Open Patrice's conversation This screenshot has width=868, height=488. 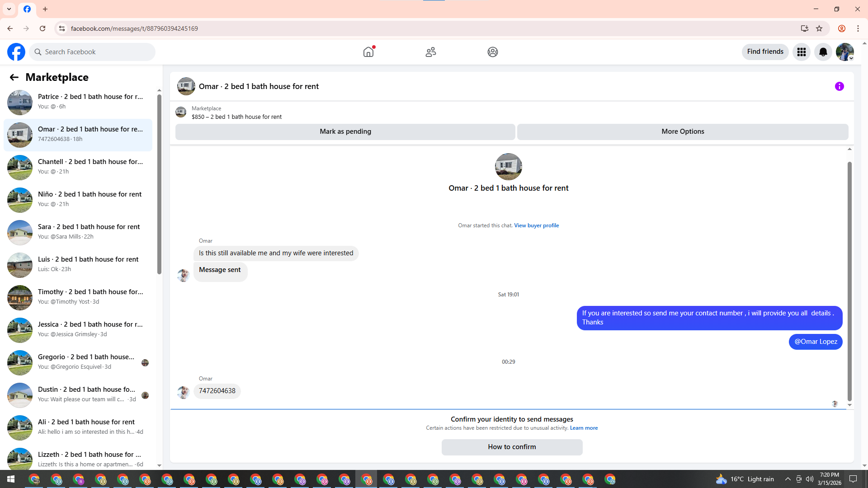click(78, 102)
